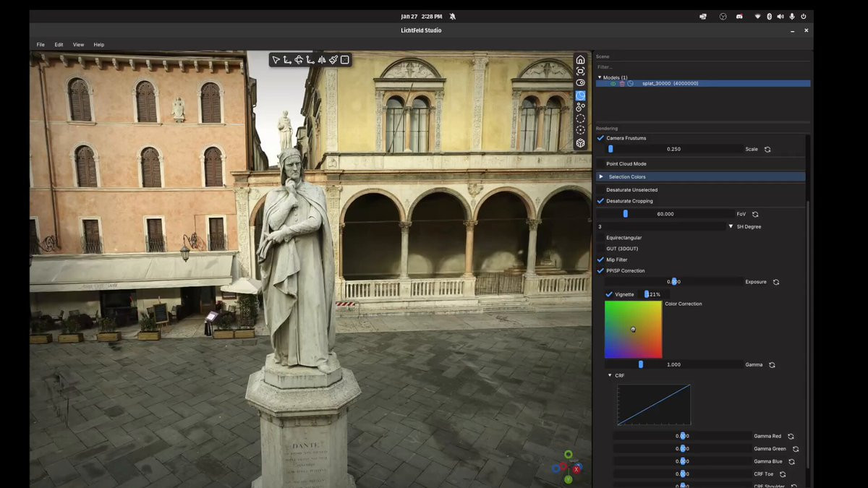
Task: Reset the FoV value to default
Action: 755,215
